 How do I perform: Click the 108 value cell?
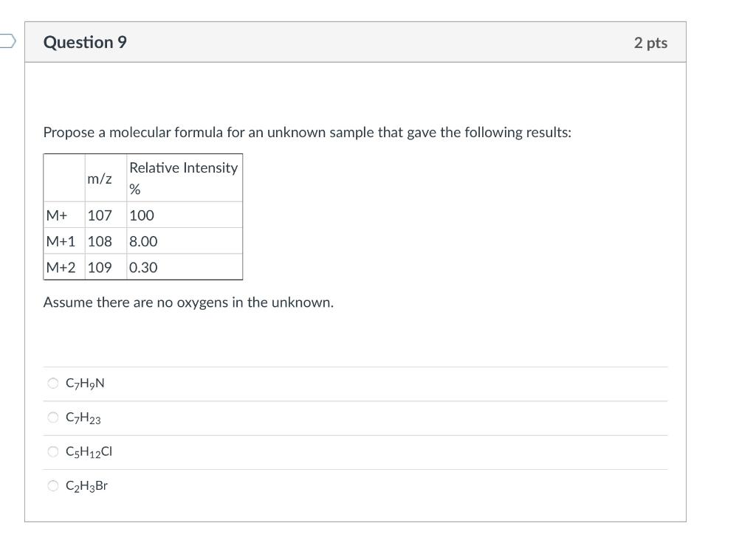click(99, 241)
